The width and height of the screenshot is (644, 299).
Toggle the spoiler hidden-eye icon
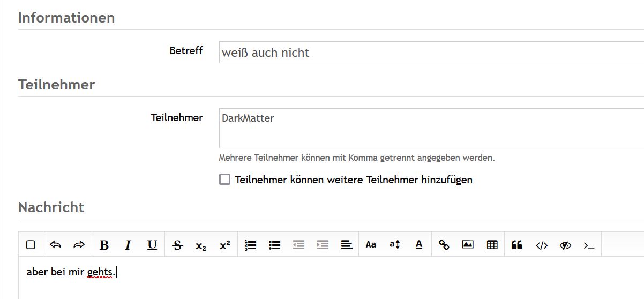click(x=565, y=245)
